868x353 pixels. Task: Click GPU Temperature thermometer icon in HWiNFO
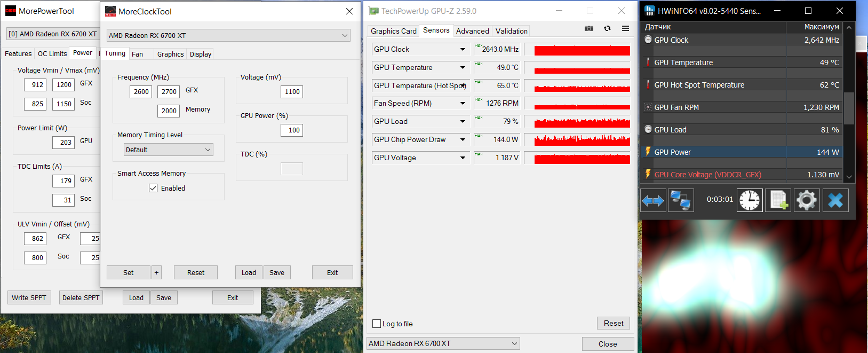648,62
